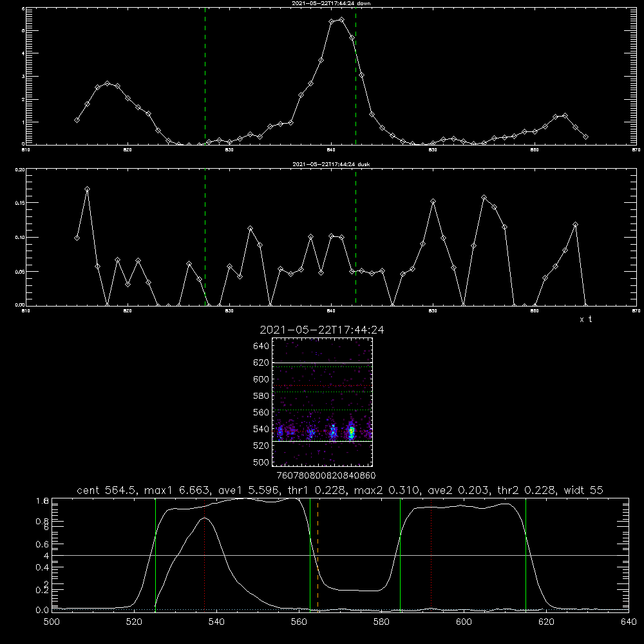Select the "thr1 0.228" value in the stats line
This screenshot has width=644, height=644.
click(x=317, y=490)
